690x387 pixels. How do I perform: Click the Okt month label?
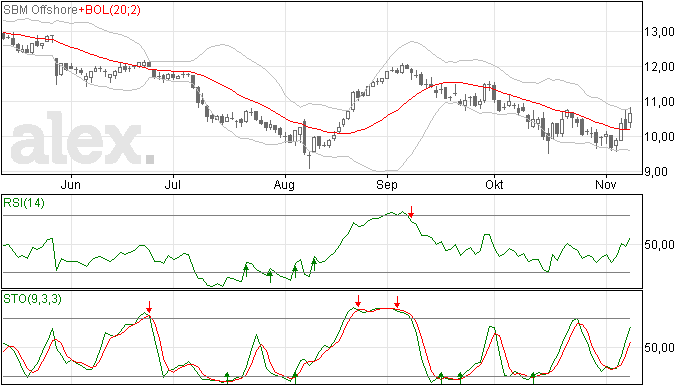coord(494,184)
